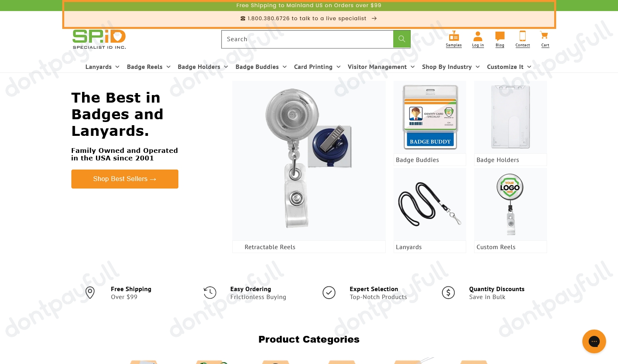This screenshot has height=364, width=618.
Task: Open the chat widget bubble
Action: (594, 341)
